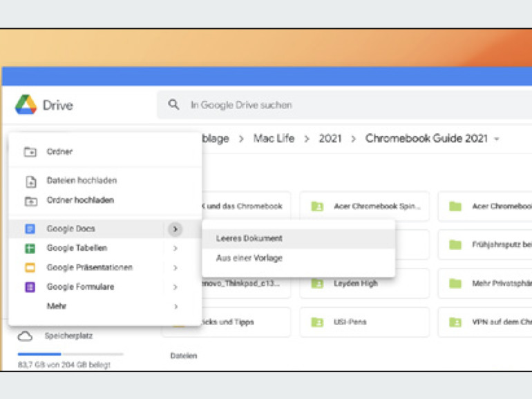Go to the 2021 breadcrumb
Image resolution: width=532 pixels, height=399 pixels.
click(x=330, y=138)
